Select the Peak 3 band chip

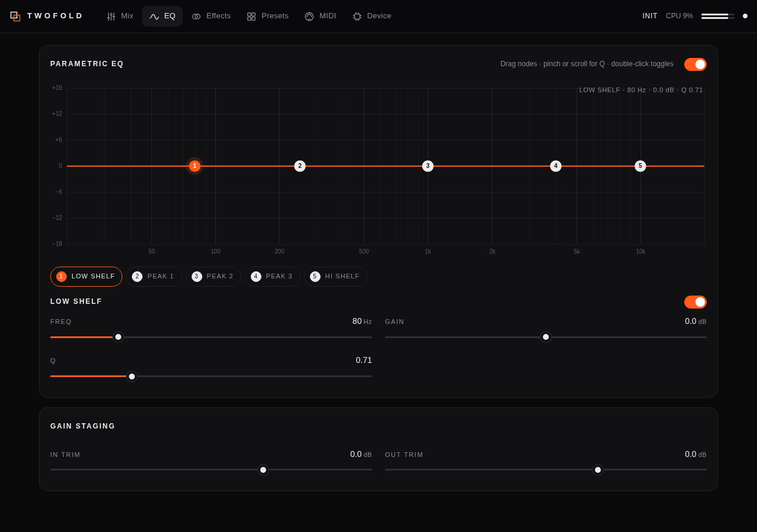coord(273,277)
